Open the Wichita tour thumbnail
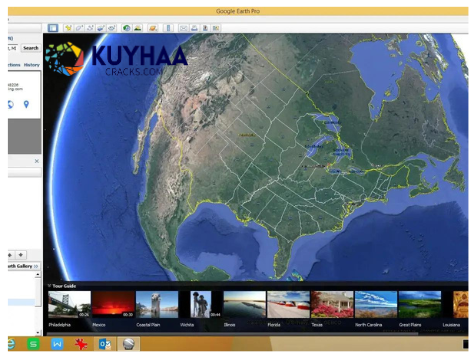 tap(201, 304)
